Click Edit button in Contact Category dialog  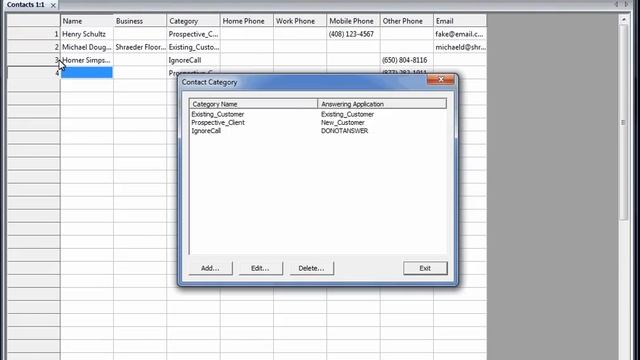[x=260, y=268]
